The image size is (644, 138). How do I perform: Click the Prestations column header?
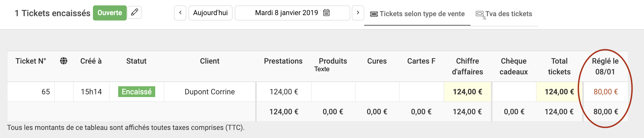point(283,61)
